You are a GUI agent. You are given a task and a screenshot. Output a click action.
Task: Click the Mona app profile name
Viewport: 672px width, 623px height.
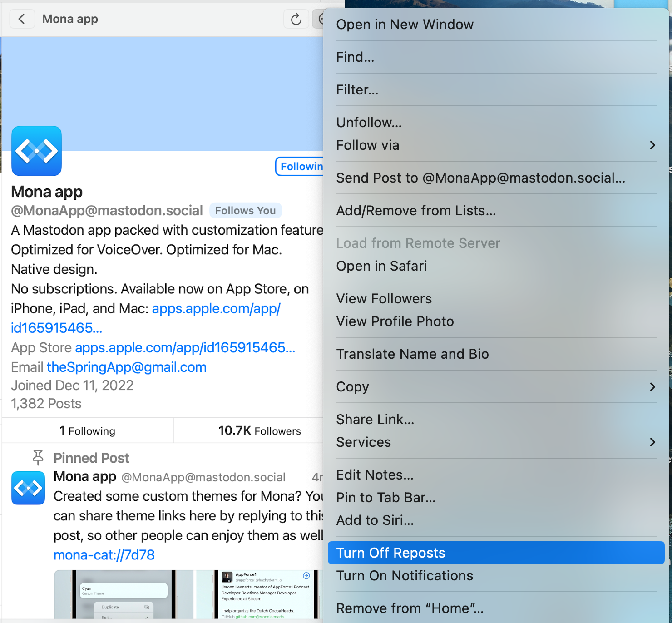[x=47, y=192]
